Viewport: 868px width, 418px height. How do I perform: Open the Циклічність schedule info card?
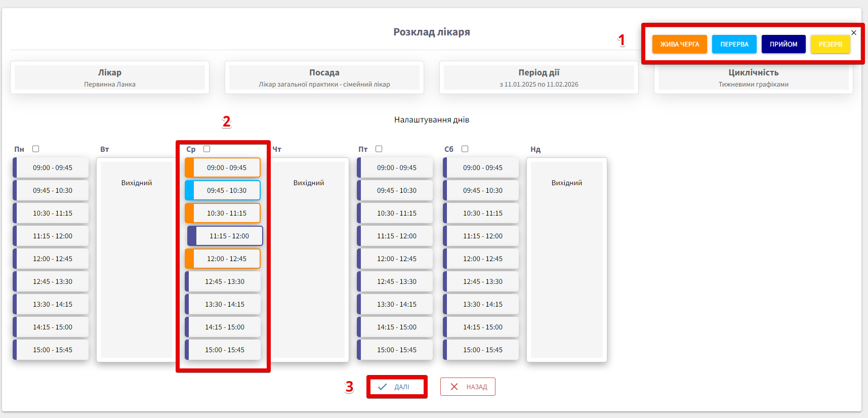[753, 78]
